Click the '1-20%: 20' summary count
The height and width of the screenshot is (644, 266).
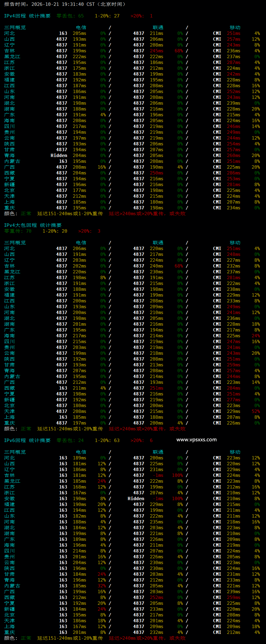55,231
